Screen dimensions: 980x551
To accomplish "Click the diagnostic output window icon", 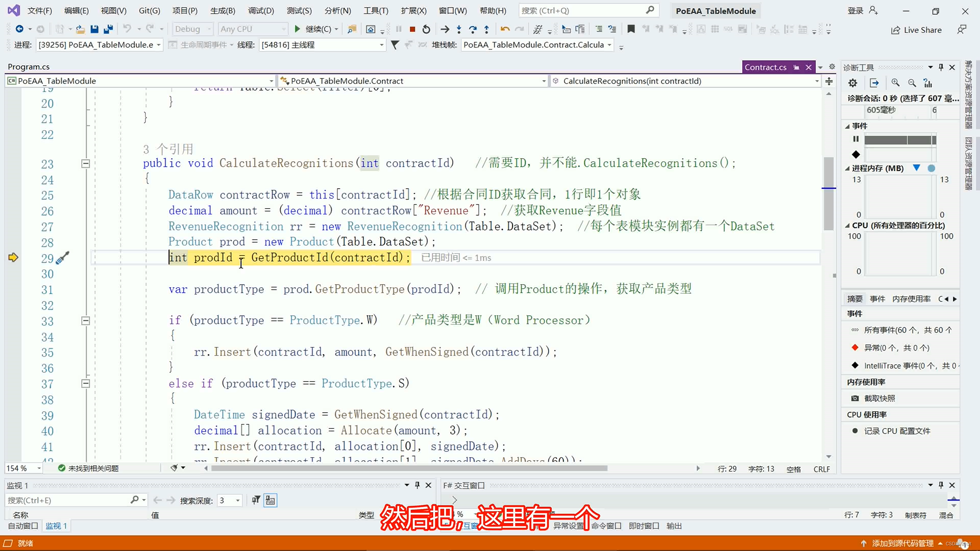I will tap(874, 83).
